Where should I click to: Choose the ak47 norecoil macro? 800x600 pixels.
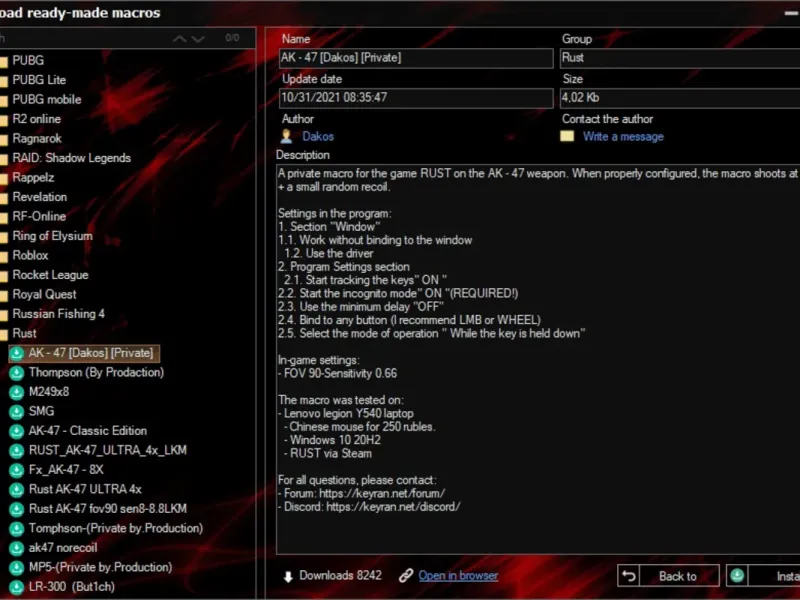pyautogui.click(x=63, y=548)
